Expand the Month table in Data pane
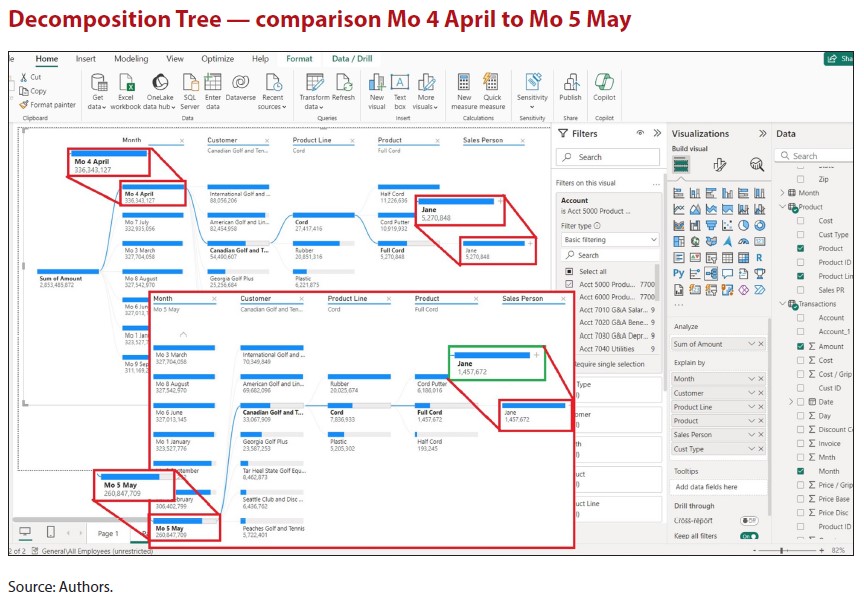The width and height of the screenshot is (864, 601). pos(782,193)
